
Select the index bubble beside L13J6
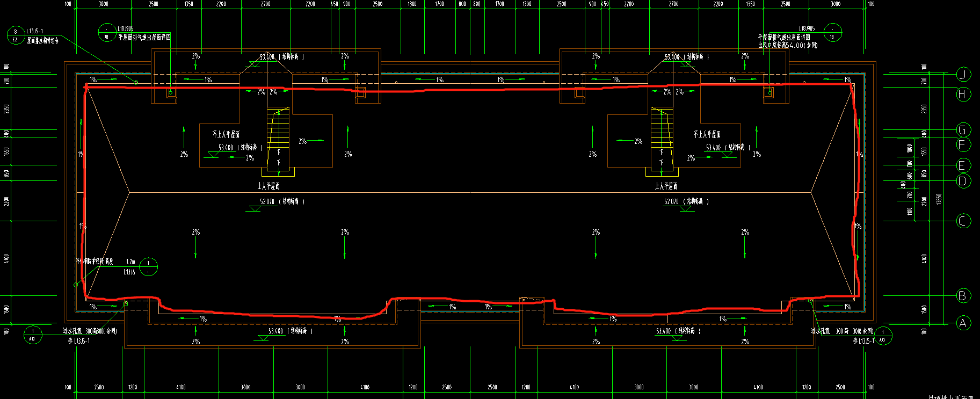pyautogui.click(x=149, y=267)
